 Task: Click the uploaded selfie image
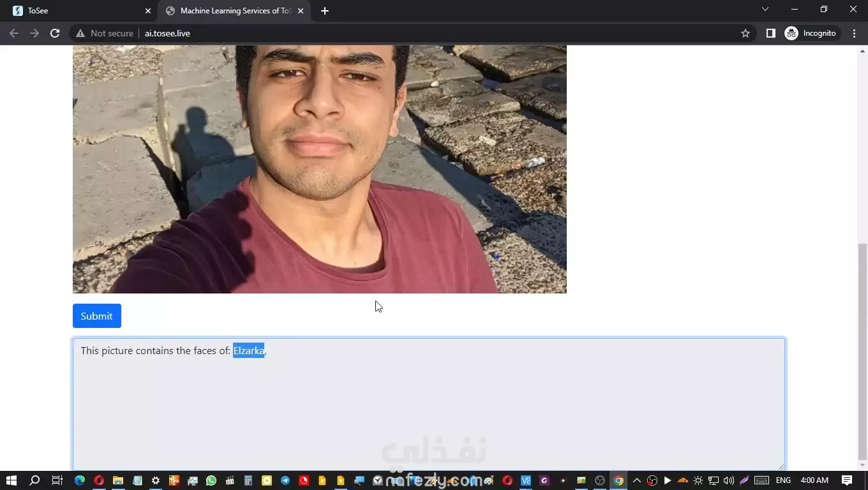(320, 169)
